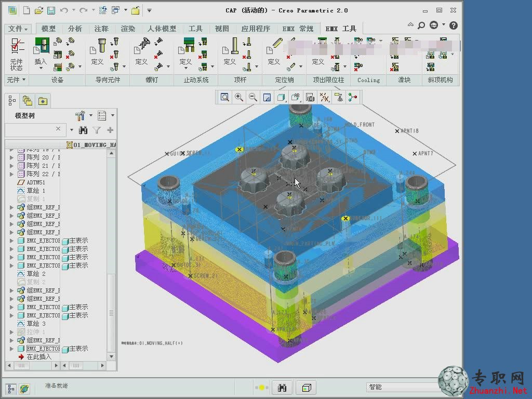532x399 pixels.
Task: Toggle spin center icon
Action: [353, 97]
